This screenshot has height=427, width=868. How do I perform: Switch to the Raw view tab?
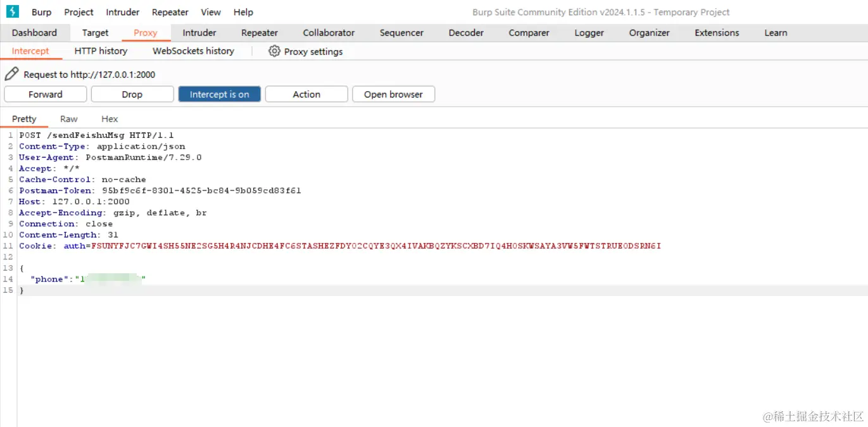[69, 119]
